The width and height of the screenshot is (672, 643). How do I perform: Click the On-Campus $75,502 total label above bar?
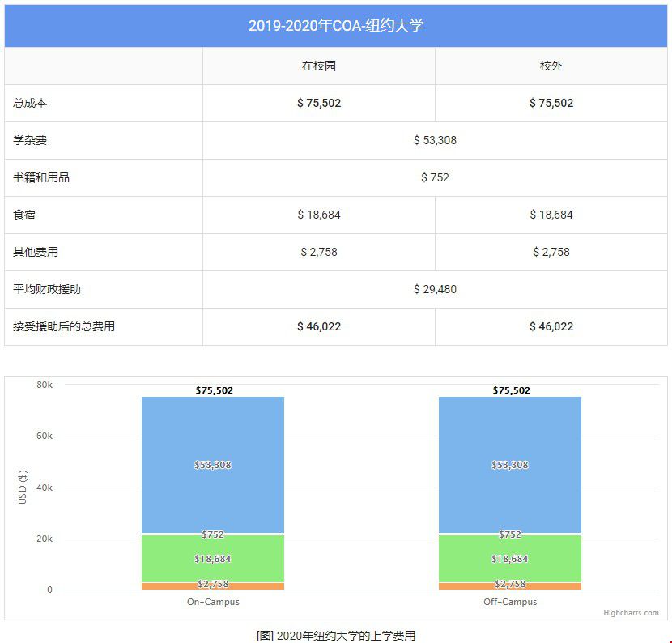click(215, 390)
